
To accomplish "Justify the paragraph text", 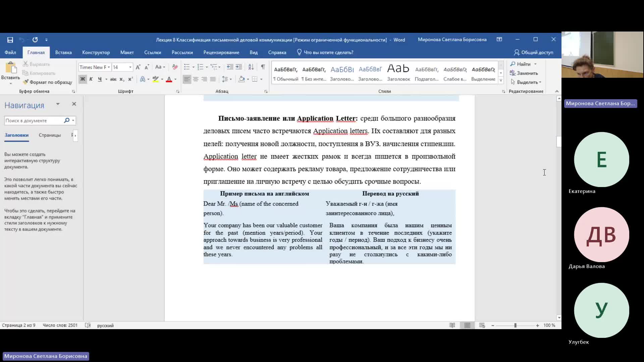I will point(213,79).
